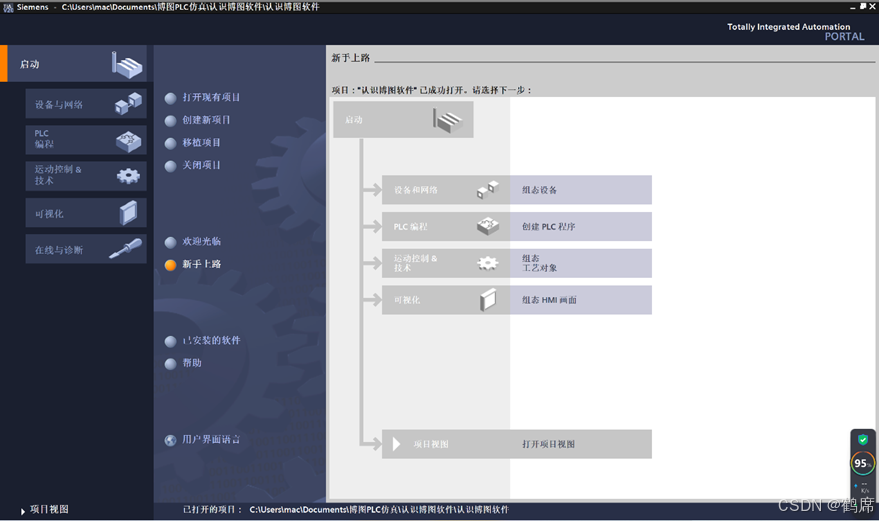Click the 可视化 panel icon in sidebar
The image size is (879, 521).
point(128,213)
